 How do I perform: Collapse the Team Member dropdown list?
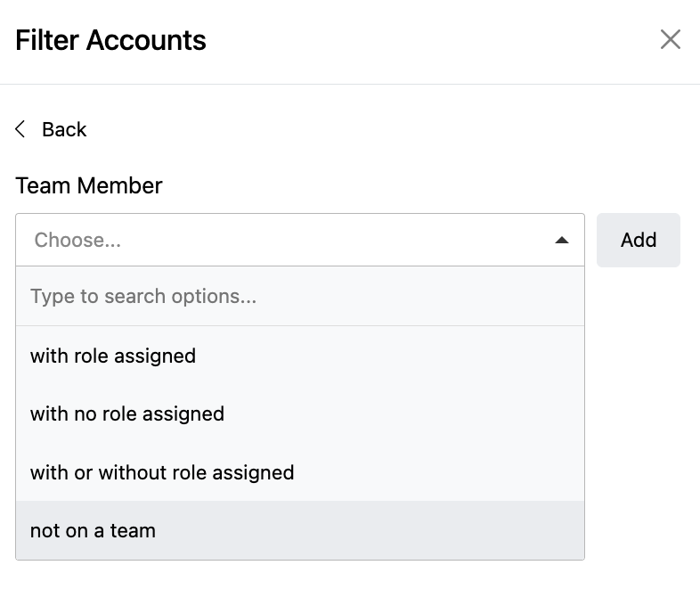pyautogui.click(x=561, y=240)
